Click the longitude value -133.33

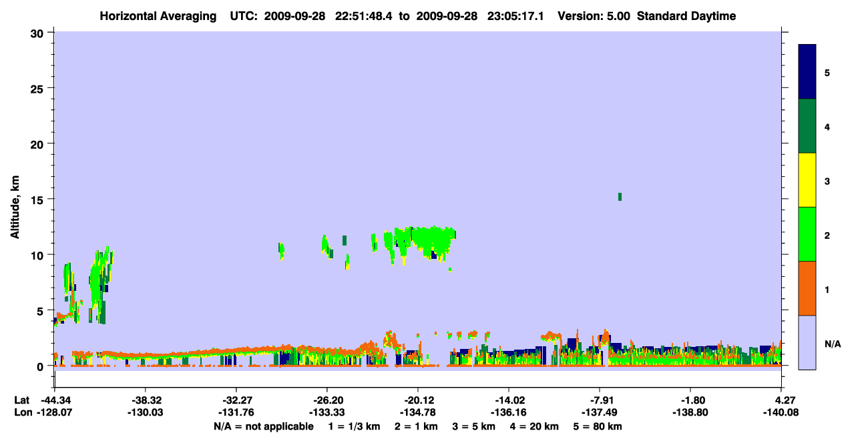click(x=327, y=413)
